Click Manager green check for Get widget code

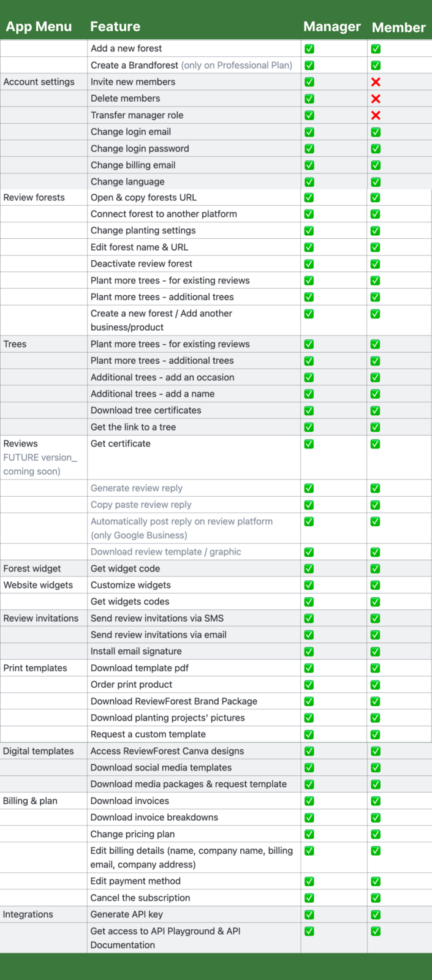[309, 568]
